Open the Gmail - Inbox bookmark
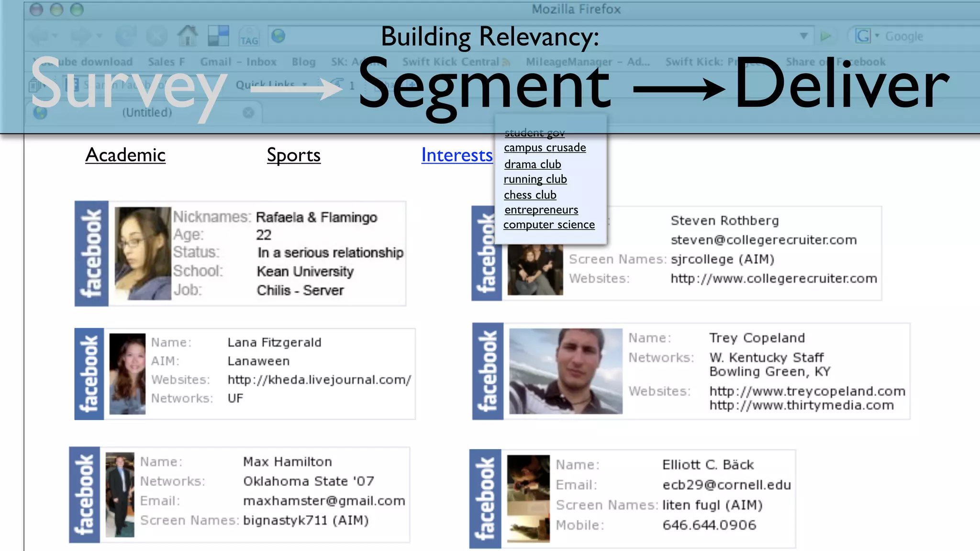This screenshot has height=551, width=980. (238, 62)
